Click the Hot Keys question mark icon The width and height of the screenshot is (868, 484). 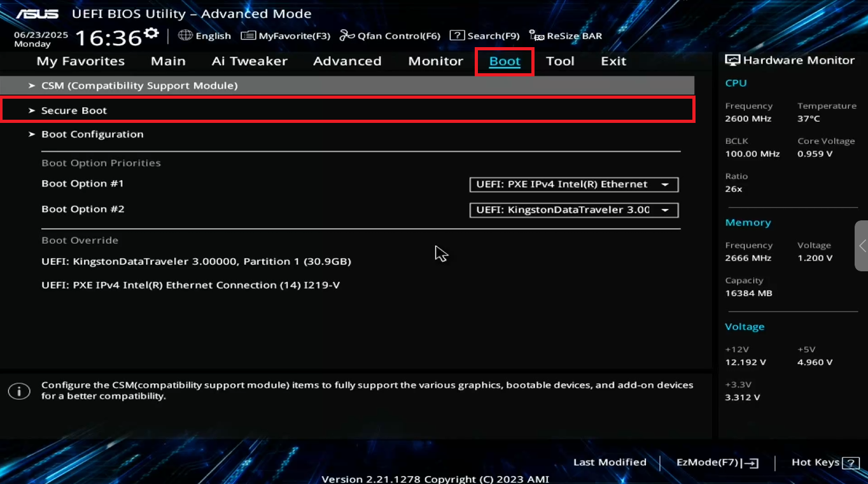click(x=850, y=463)
